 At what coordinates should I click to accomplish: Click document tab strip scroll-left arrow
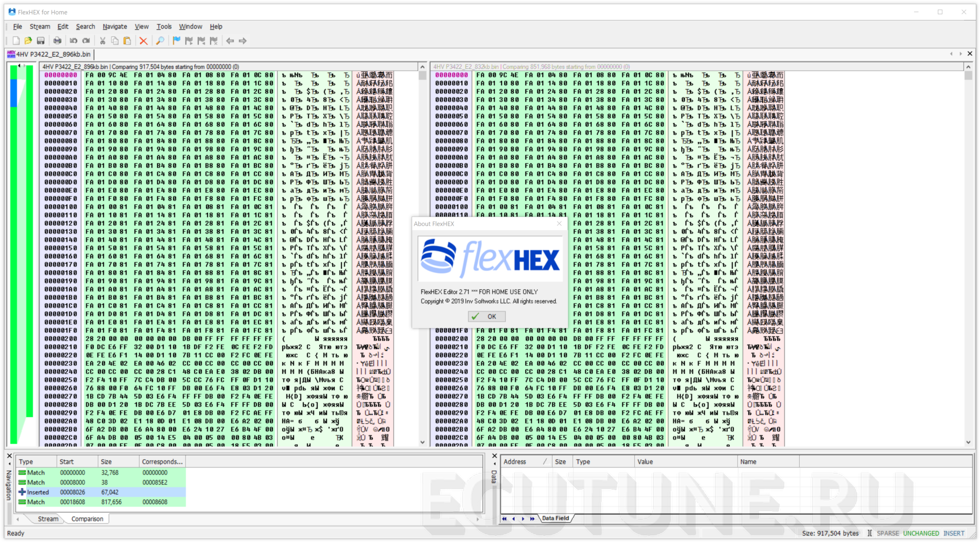click(x=951, y=54)
